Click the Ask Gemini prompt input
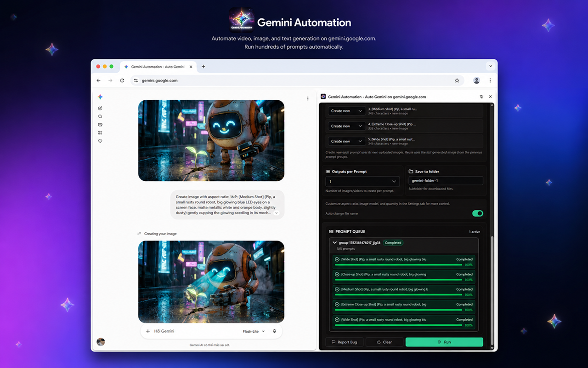 pyautogui.click(x=198, y=331)
